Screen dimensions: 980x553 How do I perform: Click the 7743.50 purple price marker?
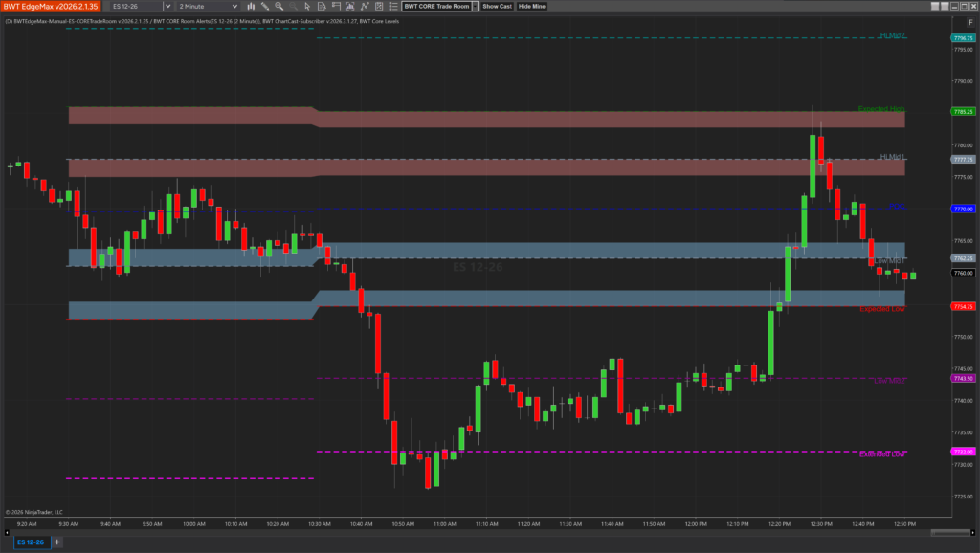(x=963, y=378)
